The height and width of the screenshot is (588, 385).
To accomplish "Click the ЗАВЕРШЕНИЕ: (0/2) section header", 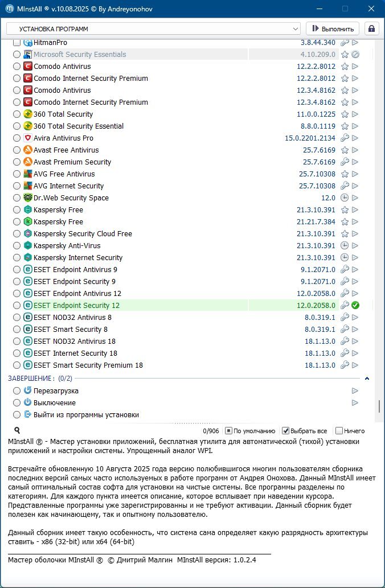I will 40,379.
